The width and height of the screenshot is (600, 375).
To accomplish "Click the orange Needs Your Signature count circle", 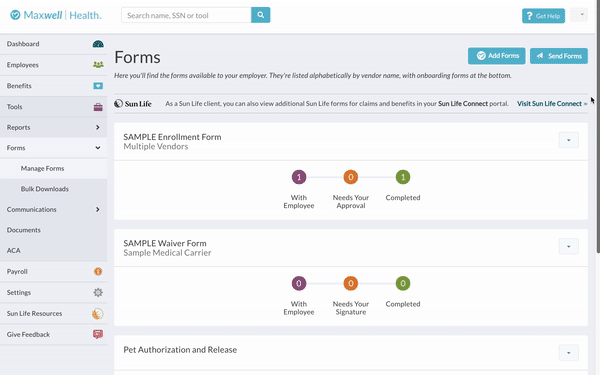I will (x=351, y=284).
